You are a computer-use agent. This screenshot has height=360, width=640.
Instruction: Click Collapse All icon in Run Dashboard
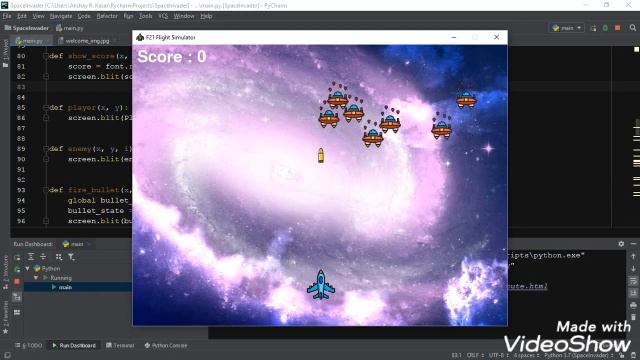click(x=43, y=257)
